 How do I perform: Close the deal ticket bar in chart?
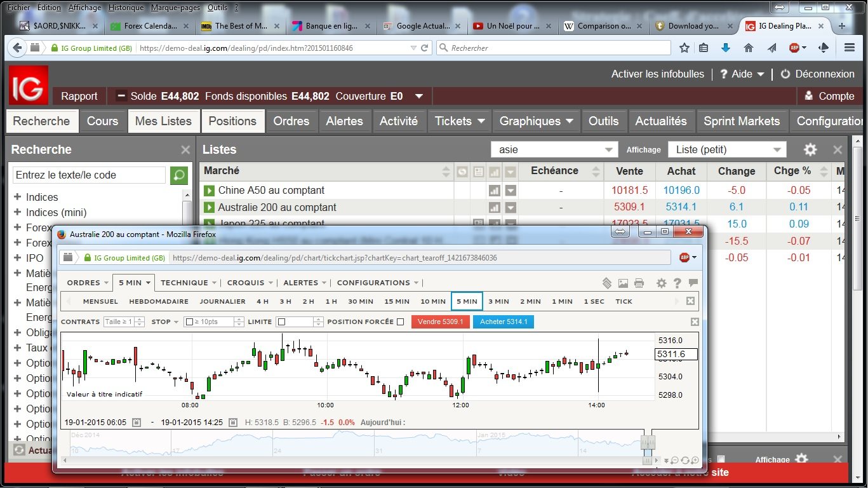(695, 322)
